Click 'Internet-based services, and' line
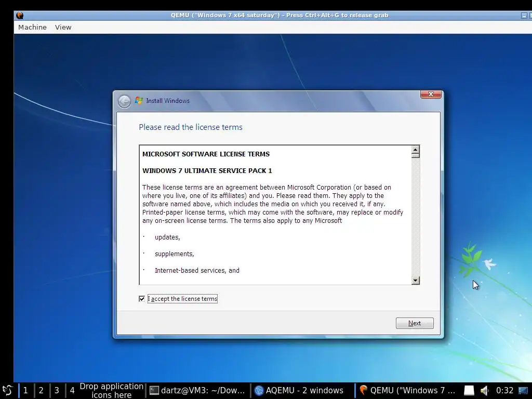The height and width of the screenshot is (399, 532). click(x=197, y=270)
